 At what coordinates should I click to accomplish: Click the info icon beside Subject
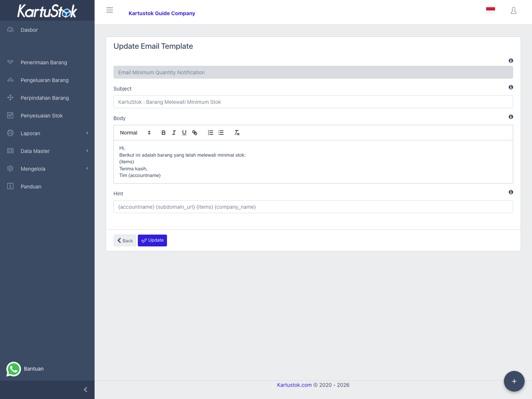coord(511,87)
